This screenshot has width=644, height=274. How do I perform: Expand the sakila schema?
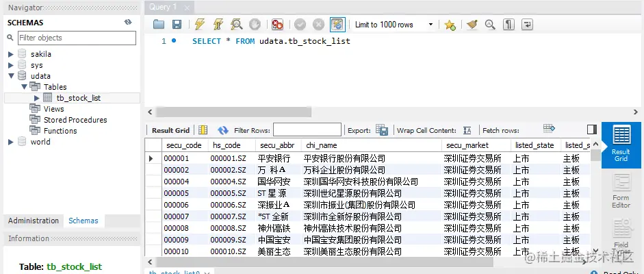coord(11,54)
